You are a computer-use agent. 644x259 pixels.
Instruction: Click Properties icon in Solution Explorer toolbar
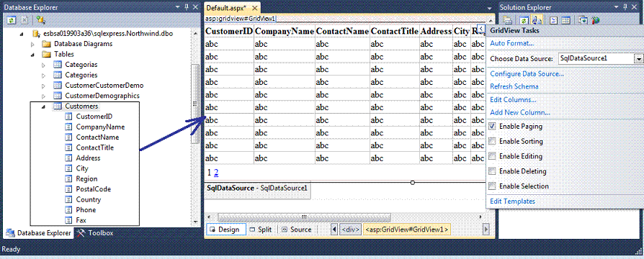pyautogui.click(x=508, y=19)
